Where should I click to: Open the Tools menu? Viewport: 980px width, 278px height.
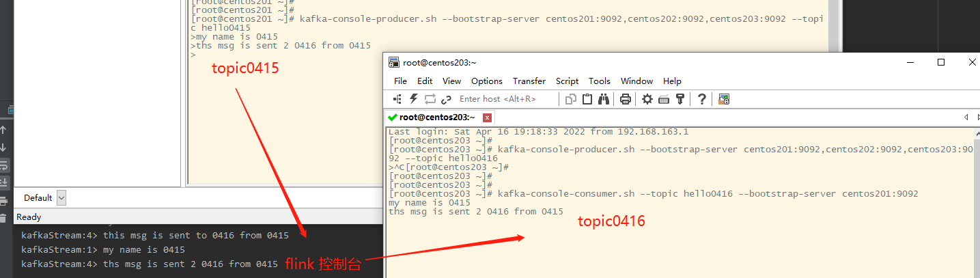click(600, 81)
